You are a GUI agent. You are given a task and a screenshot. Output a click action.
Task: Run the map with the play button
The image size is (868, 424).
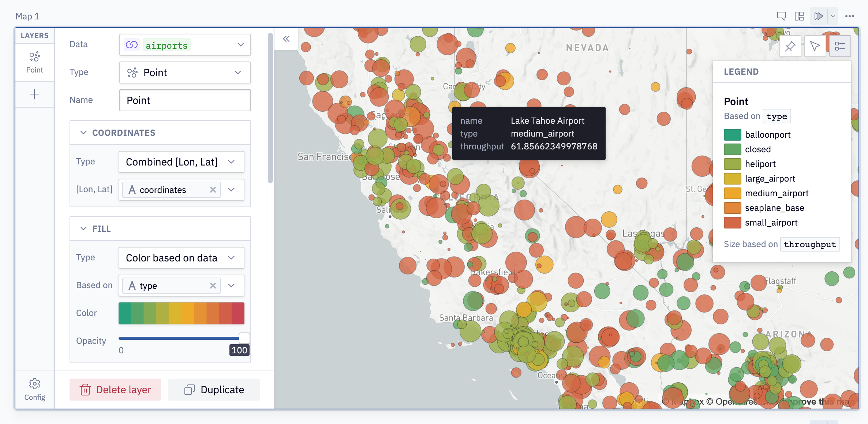819,16
